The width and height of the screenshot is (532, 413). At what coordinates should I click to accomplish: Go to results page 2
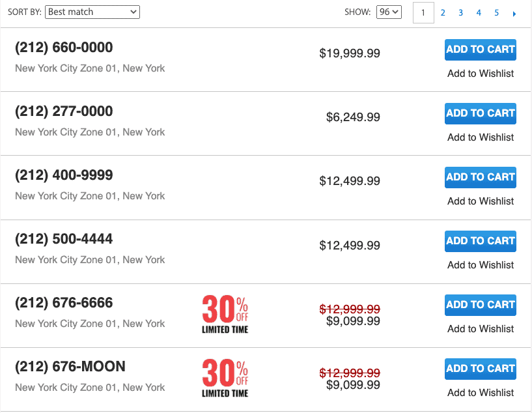click(x=443, y=12)
